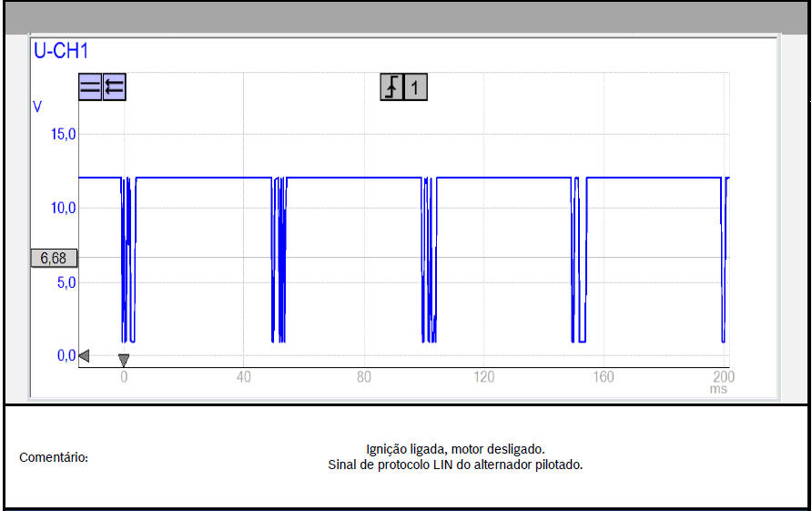Click the Comentário label
The width and height of the screenshot is (812, 511).
[54, 457]
